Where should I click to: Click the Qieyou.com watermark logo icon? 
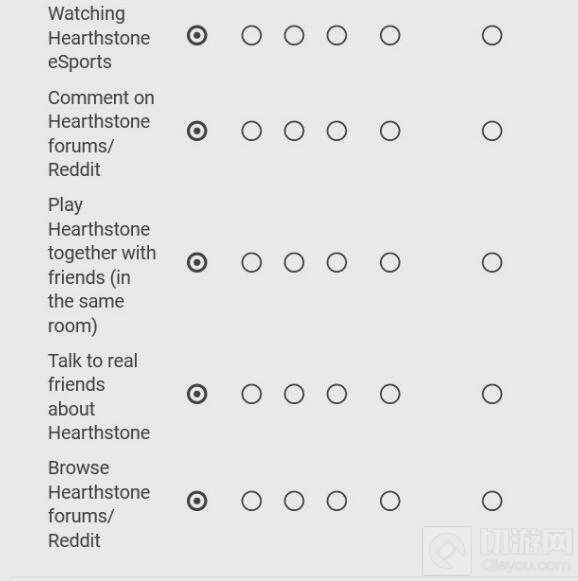[x=447, y=550]
